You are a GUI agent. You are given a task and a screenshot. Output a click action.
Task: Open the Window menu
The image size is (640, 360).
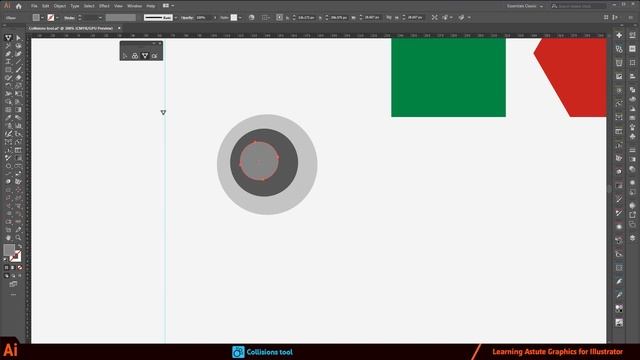click(x=134, y=6)
